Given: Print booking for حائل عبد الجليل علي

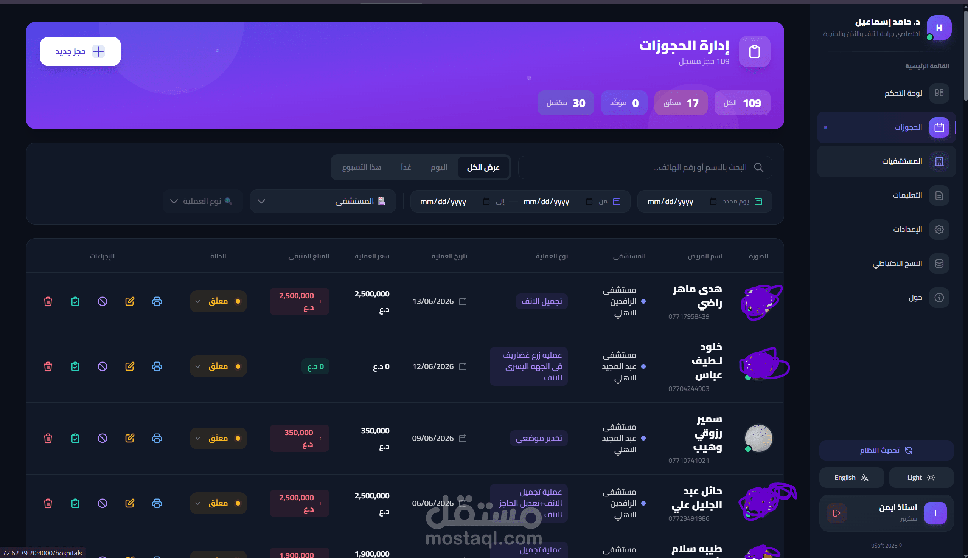Looking at the screenshot, I should pyautogui.click(x=157, y=503).
